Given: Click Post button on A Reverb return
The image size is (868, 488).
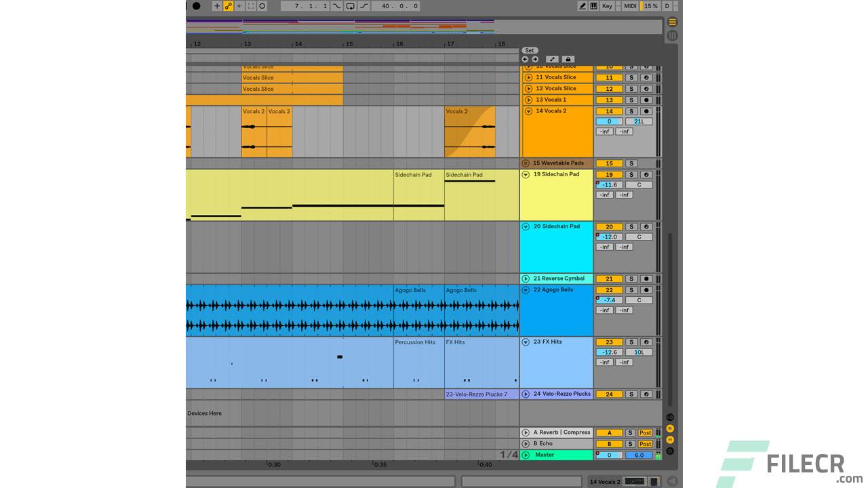Looking at the screenshot, I should [646, 433].
